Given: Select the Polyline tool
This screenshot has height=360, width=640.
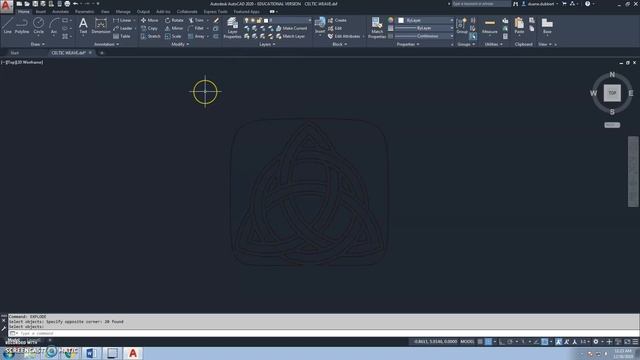Looking at the screenshot, I should coord(22,25).
